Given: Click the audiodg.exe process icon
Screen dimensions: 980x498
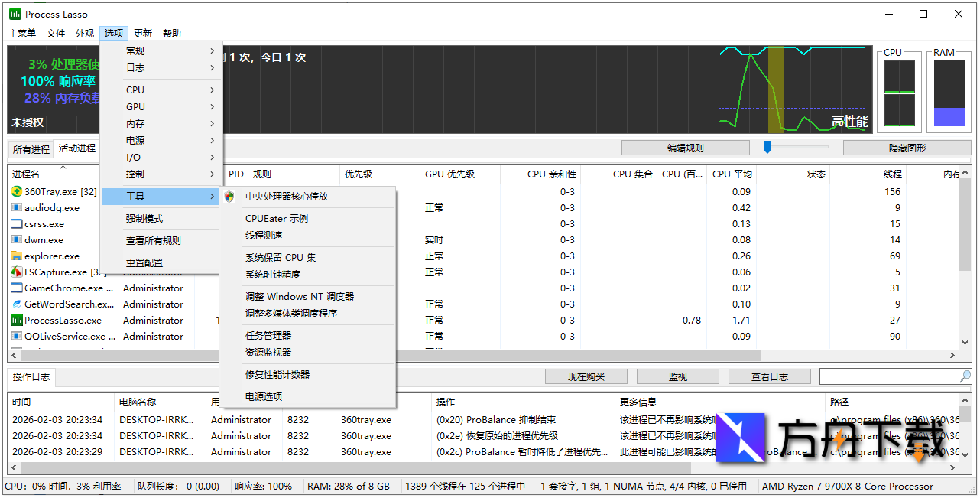Looking at the screenshot, I should [x=17, y=208].
